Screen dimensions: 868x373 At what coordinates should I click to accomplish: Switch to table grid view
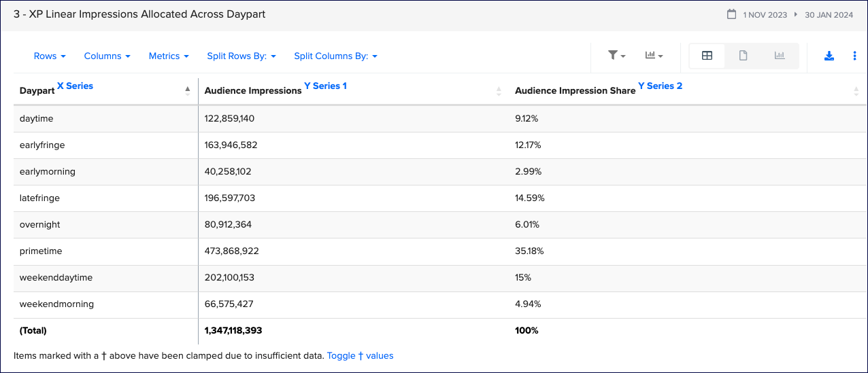point(707,56)
